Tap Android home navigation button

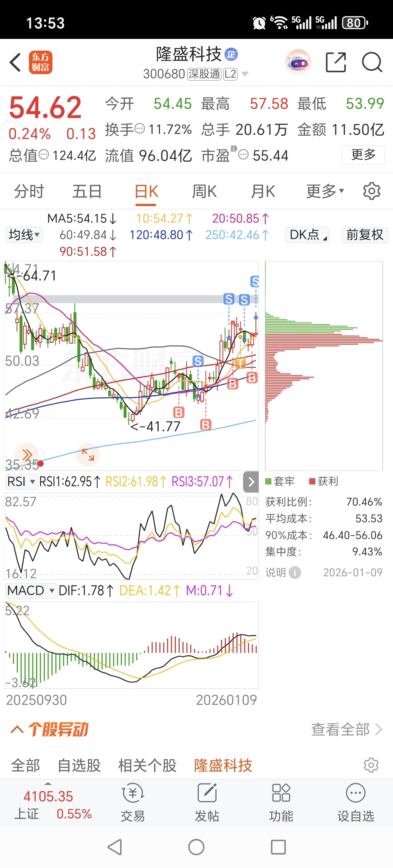click(197, 847)
